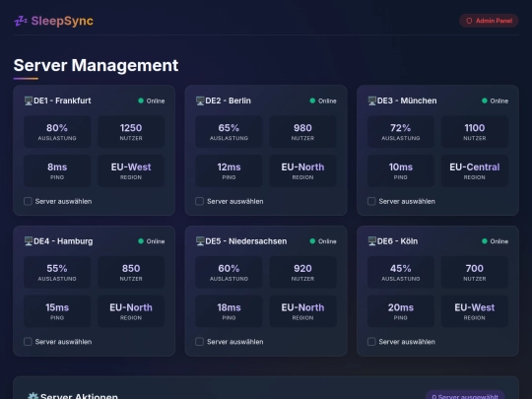The width and height of the screenshot is (532, 399).
Task: Click the DE1 - Frankfurt title
Action: [x=62, y=100]
